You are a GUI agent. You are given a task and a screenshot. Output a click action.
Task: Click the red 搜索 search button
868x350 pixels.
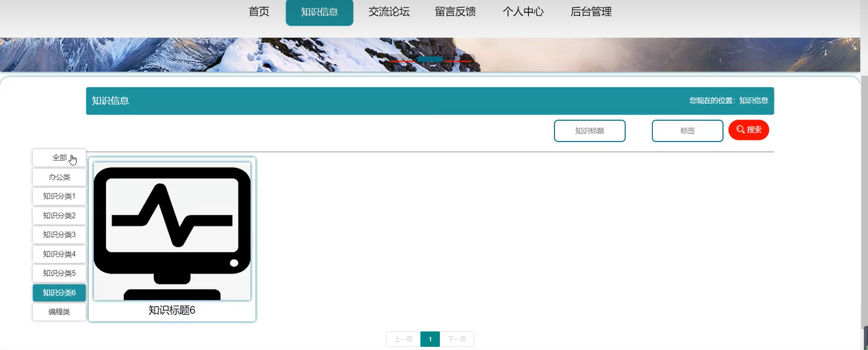749,130
